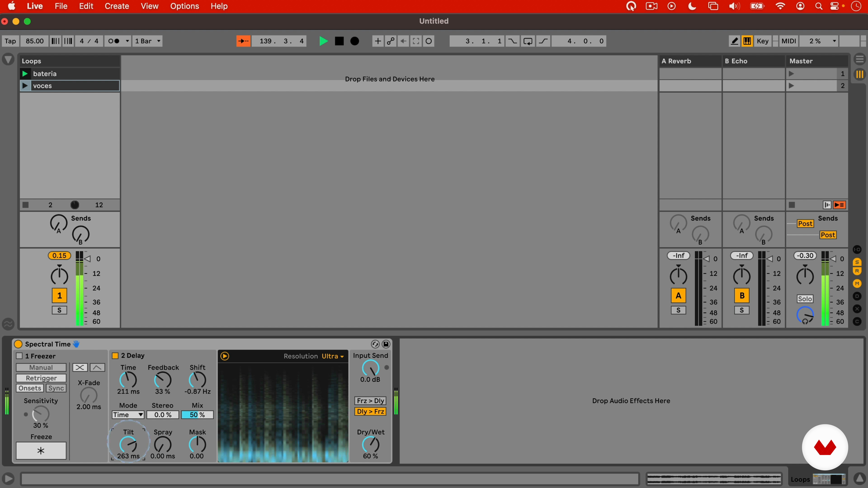Adjust the Master preview volume knob
The image size is (868, 488).
tap(805, 315)
